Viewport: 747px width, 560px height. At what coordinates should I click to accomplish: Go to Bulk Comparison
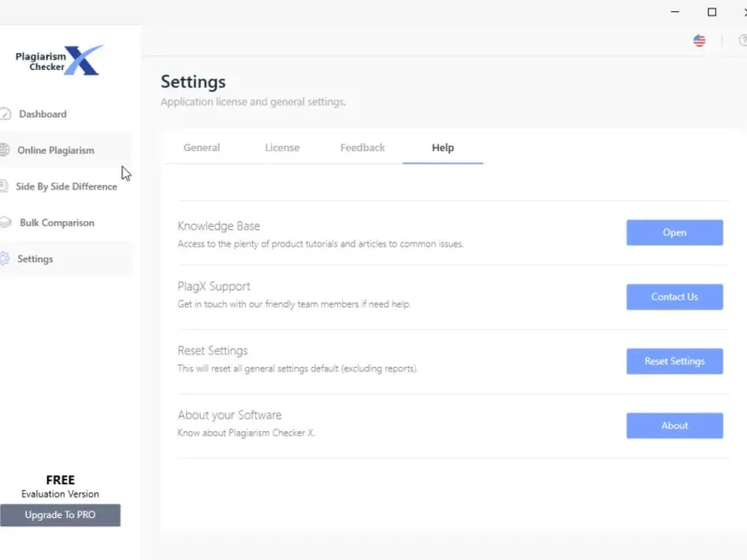tap(56, 223)
